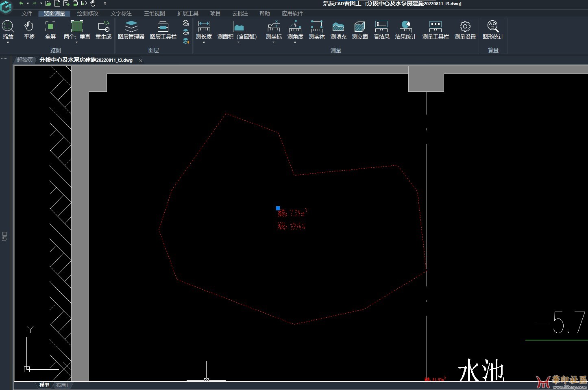Click the undo arrow in quick toolbar
This screenshot has width=588, height=390.
pos(21,3)
